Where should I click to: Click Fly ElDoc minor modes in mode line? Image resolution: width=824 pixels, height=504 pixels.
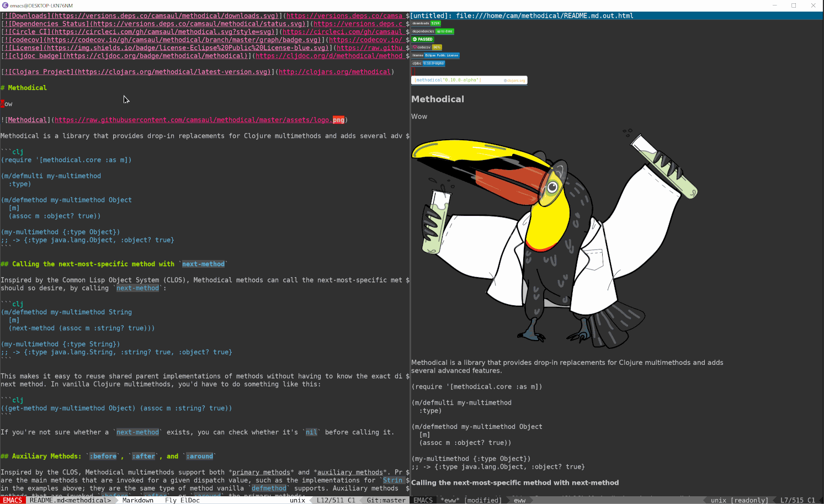tap(182, 500)
